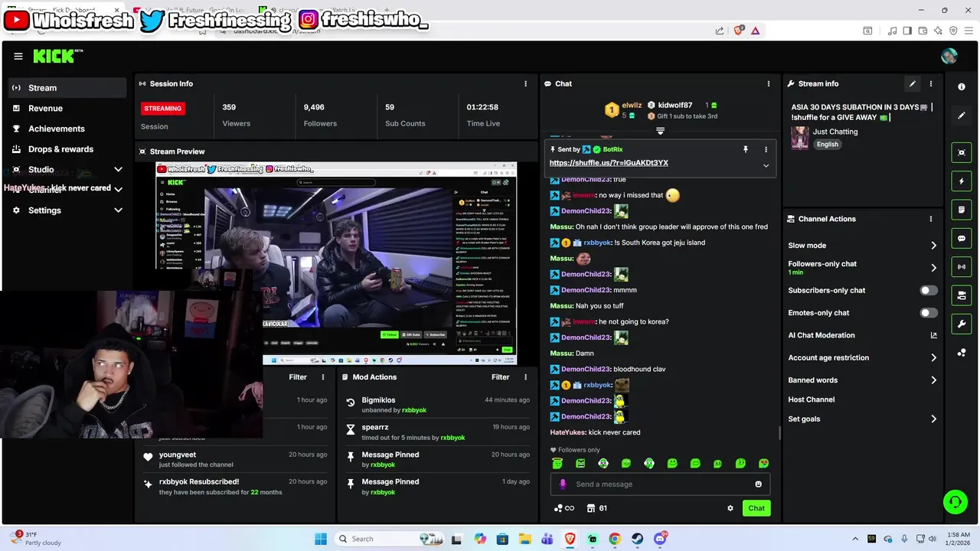Expand the Settings sidebar section

118,210
